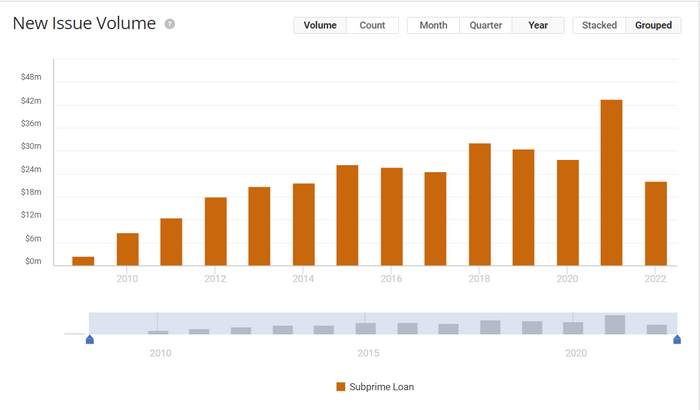Click the shaded navigator range area
Image resolution: width=700 pixels, height=410 pixels.
coord(383,323)
